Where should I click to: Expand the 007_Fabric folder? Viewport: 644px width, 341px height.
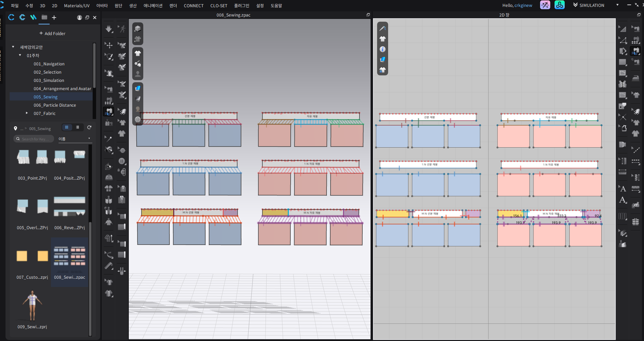tap(27, 113)
